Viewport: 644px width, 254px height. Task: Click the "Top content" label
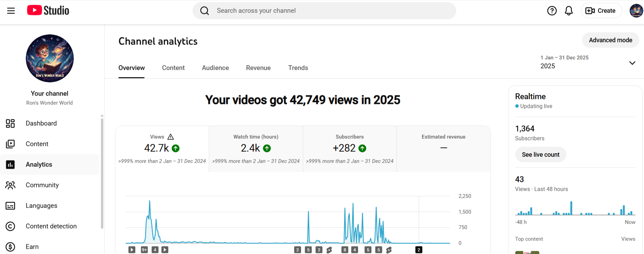pyautogui.click(x=529, y=239)
